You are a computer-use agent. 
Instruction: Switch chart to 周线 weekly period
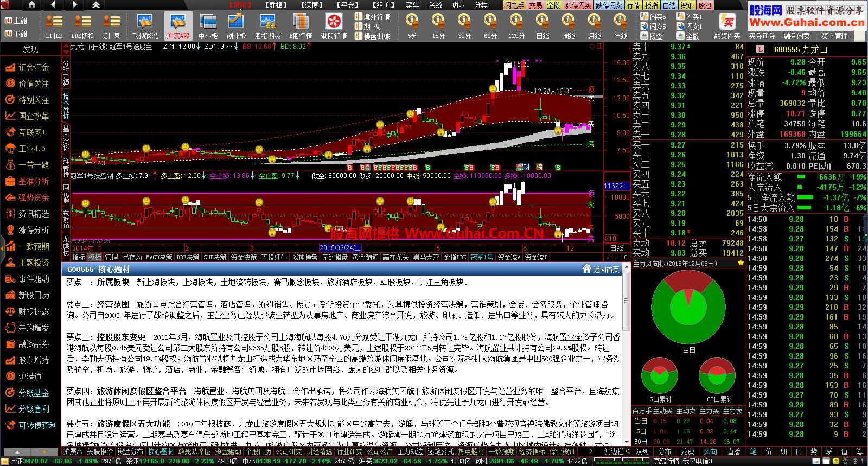(569, 26)
